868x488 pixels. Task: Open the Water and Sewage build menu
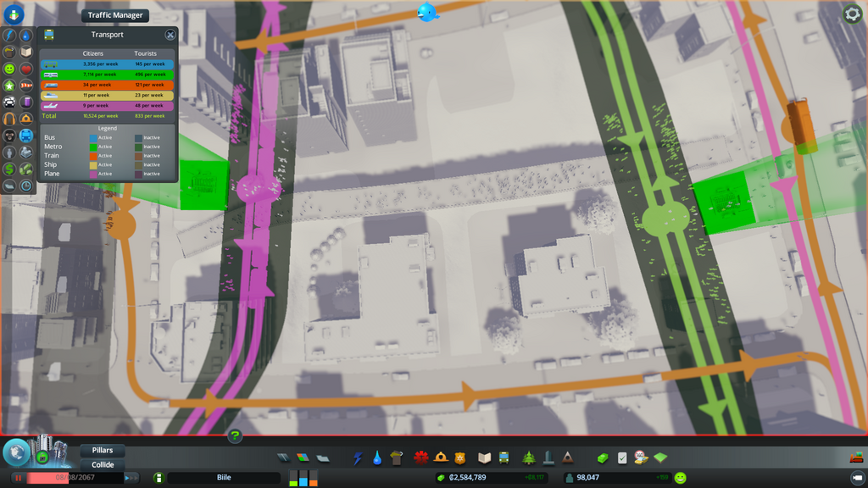click(x=377, y=458)
